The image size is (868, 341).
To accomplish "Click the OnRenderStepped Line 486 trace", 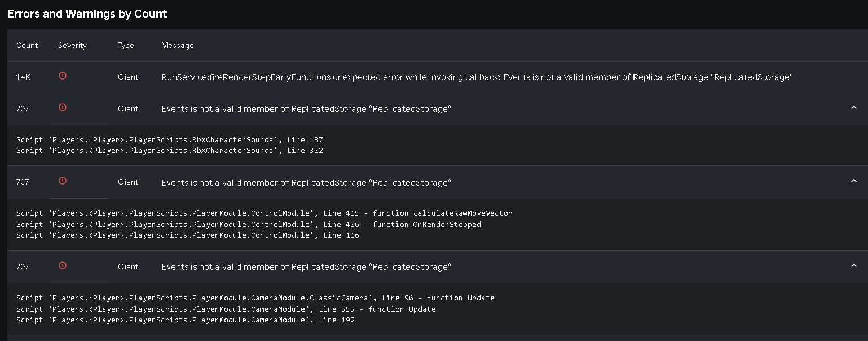I will pos(249,225).
